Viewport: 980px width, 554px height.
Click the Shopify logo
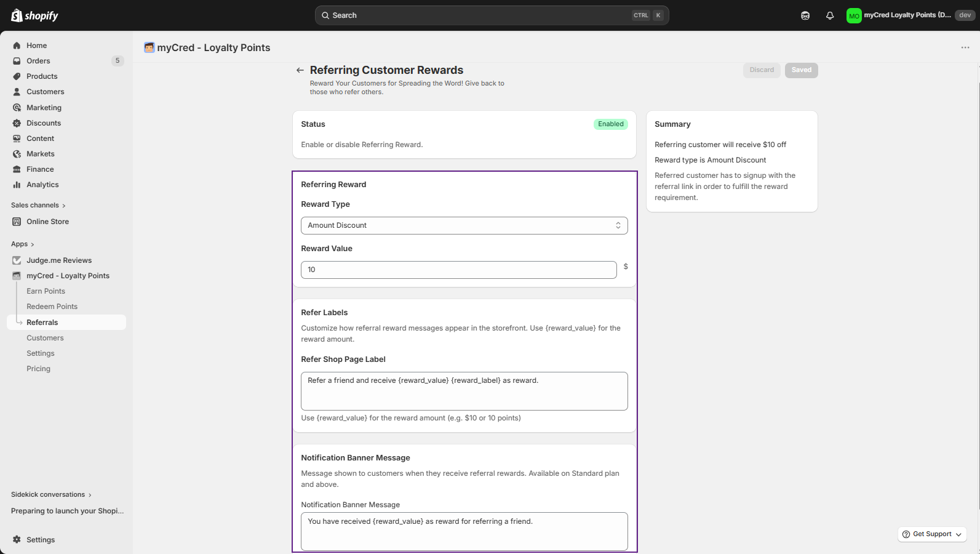pos(34,15)
